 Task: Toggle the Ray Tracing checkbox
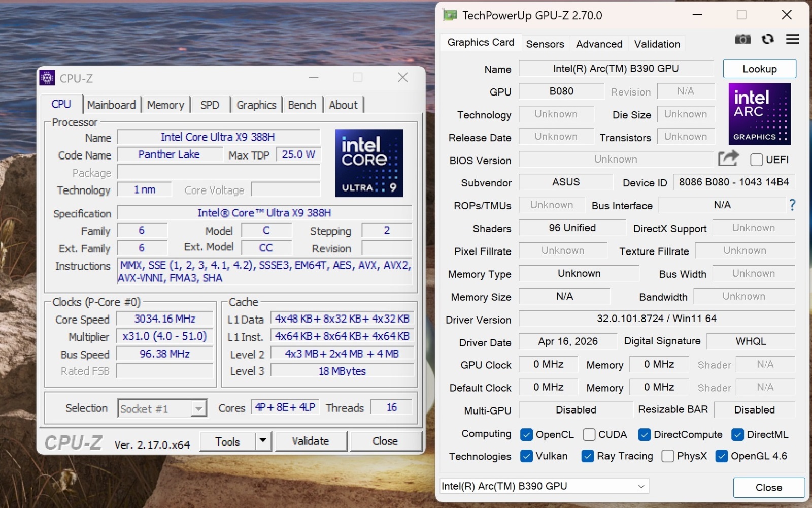point(588,456)
